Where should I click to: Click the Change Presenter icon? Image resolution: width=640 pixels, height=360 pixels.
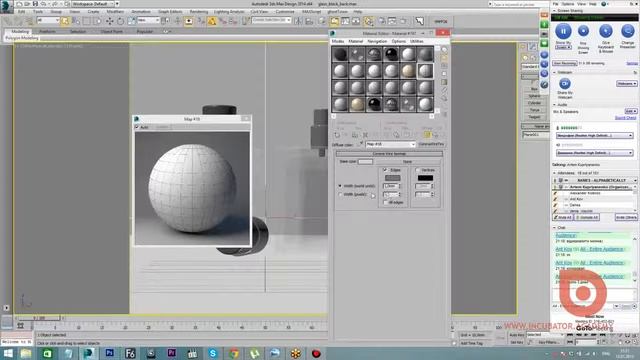[627, 31]
